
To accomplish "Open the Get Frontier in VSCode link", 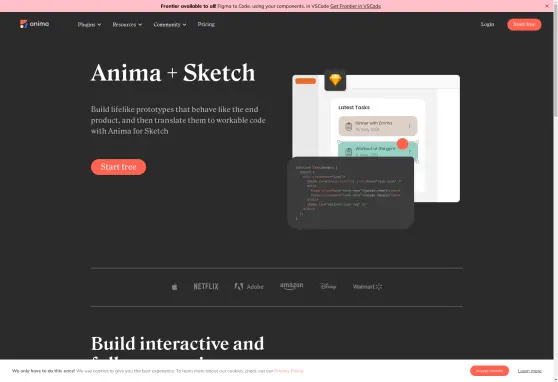I will point(355,6).
